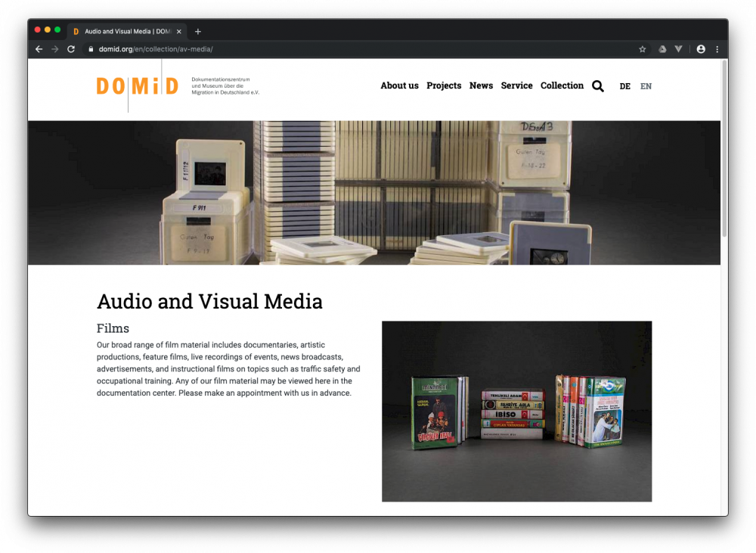Screen dimensions: 756x553
Task: Open the Chrome three-dot menu
Action: coord(717,49)
